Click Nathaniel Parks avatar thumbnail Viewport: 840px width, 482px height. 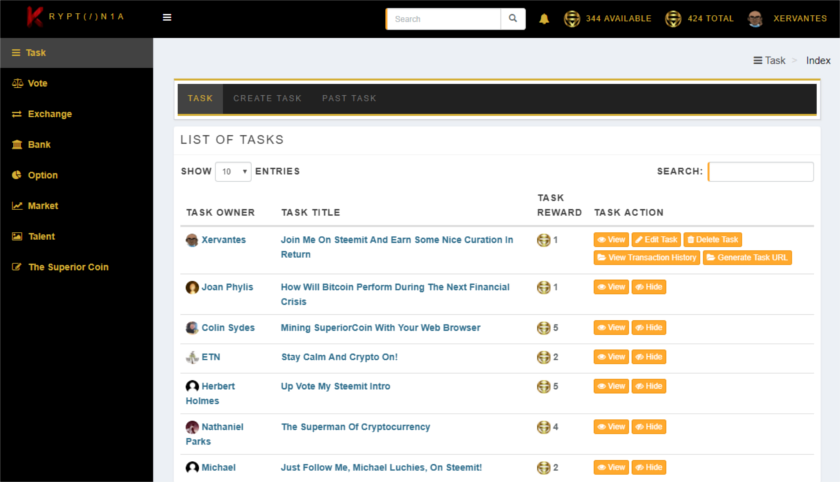[x=192, y=427]
